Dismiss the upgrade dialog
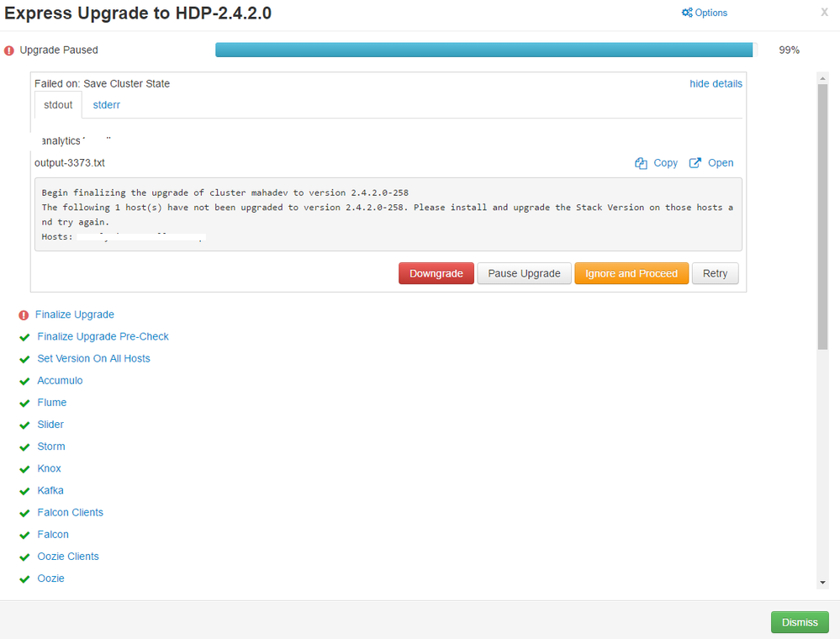This screenshot has height=639, width=840. tap(799, 622)
